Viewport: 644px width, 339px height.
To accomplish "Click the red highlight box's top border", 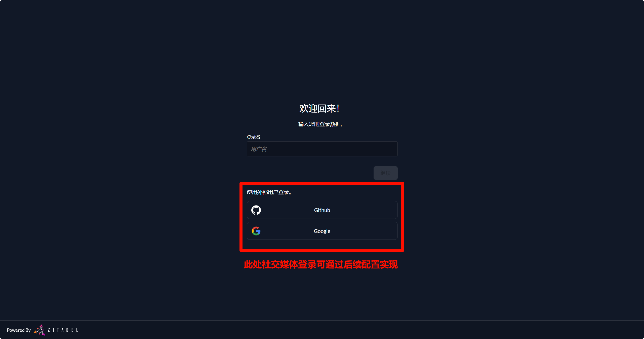I will [322, 183].
